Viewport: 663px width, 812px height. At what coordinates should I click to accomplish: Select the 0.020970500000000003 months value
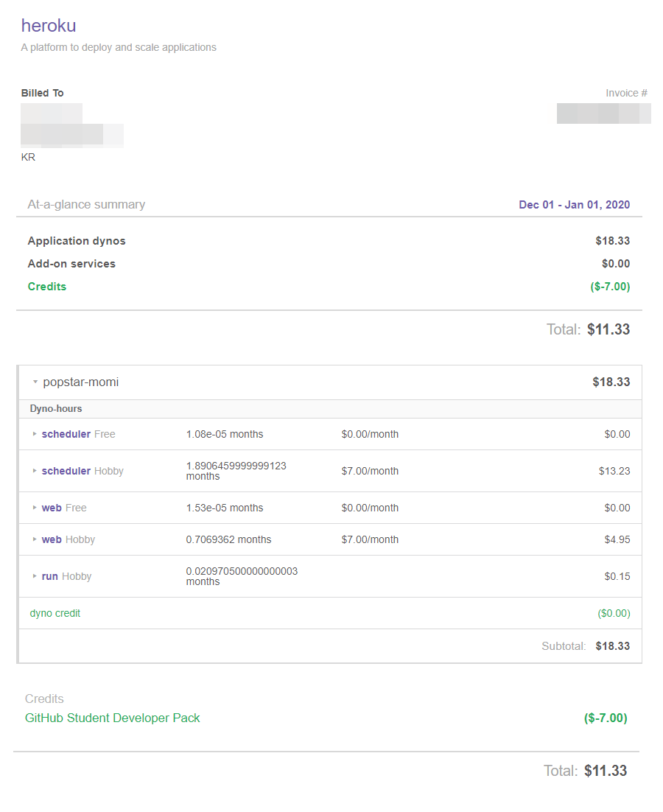tap(242, 576)
